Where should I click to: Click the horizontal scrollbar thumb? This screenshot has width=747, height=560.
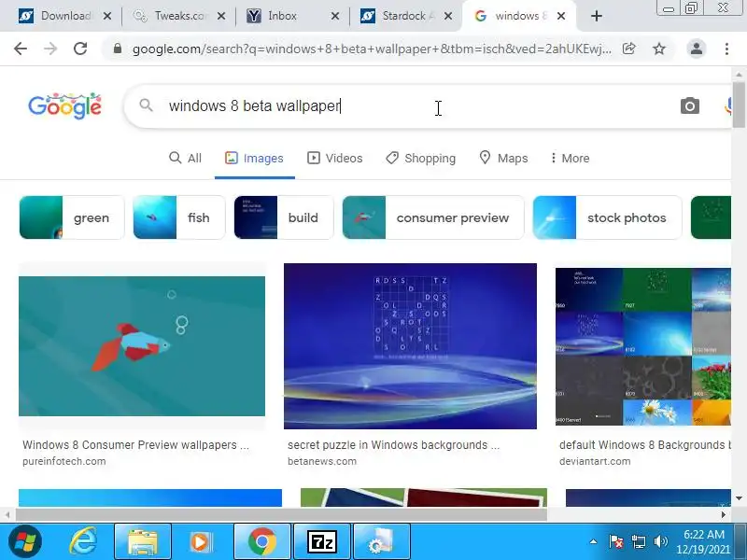281,515
